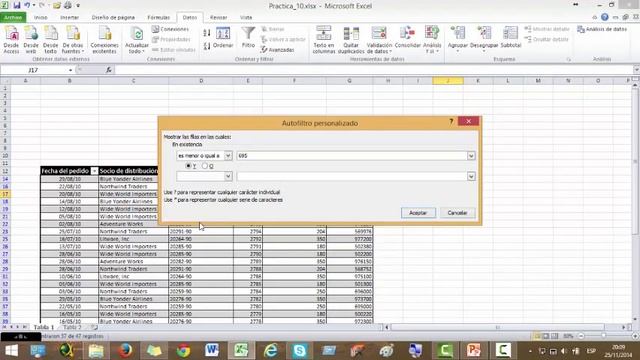Click Análisis de datos icon

click(602, 29)
